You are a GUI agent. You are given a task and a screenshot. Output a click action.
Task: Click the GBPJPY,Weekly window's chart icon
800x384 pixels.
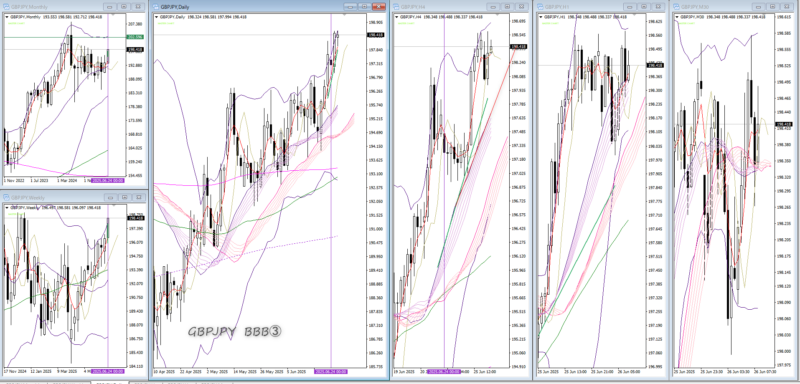click(7, 197)
